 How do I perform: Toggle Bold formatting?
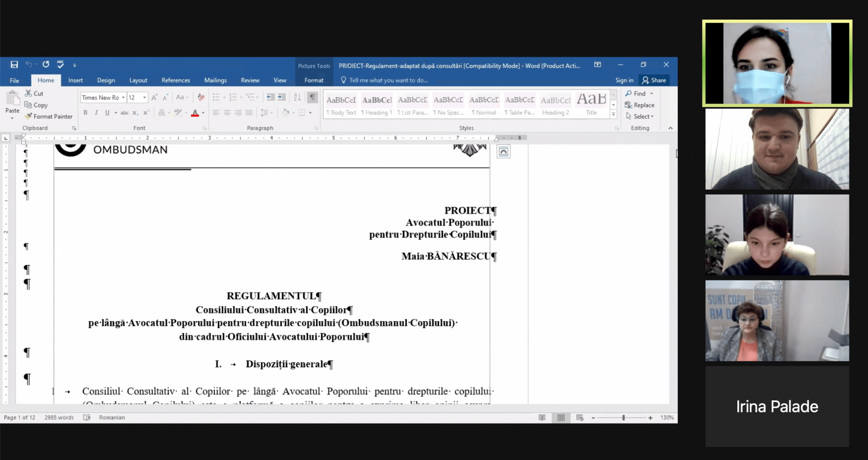(x=85, y=113)
